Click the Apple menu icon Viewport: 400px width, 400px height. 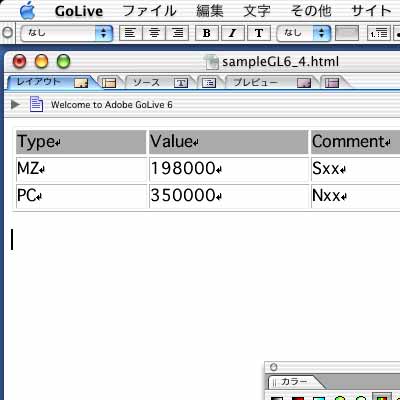click(x=28, y=10)
